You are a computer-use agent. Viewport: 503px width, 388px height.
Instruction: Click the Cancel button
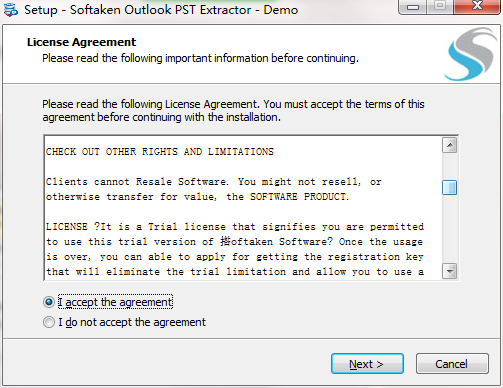click(452, 364)
